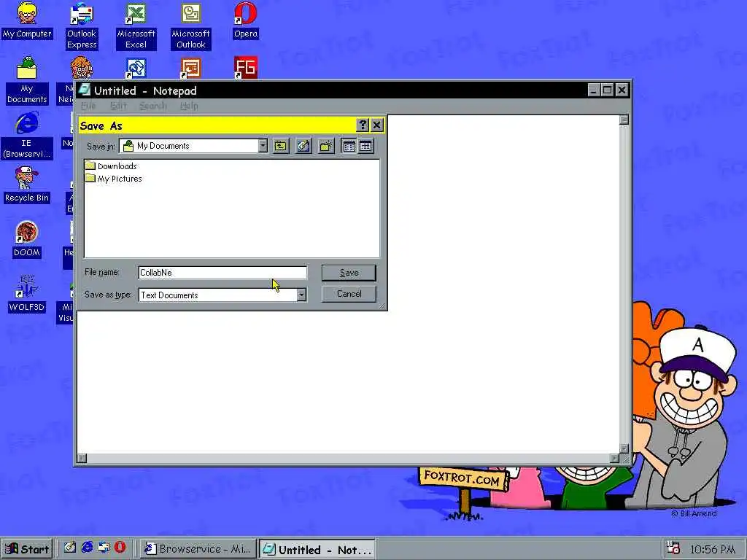Switch Save As to Details view
This screenshot has width=747, height=560.
point(365,146)
